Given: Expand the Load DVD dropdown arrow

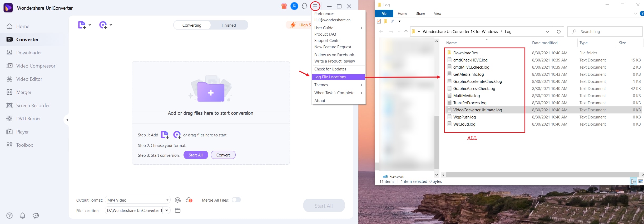Looking at the screenshot, I should [x=111, y=25].
